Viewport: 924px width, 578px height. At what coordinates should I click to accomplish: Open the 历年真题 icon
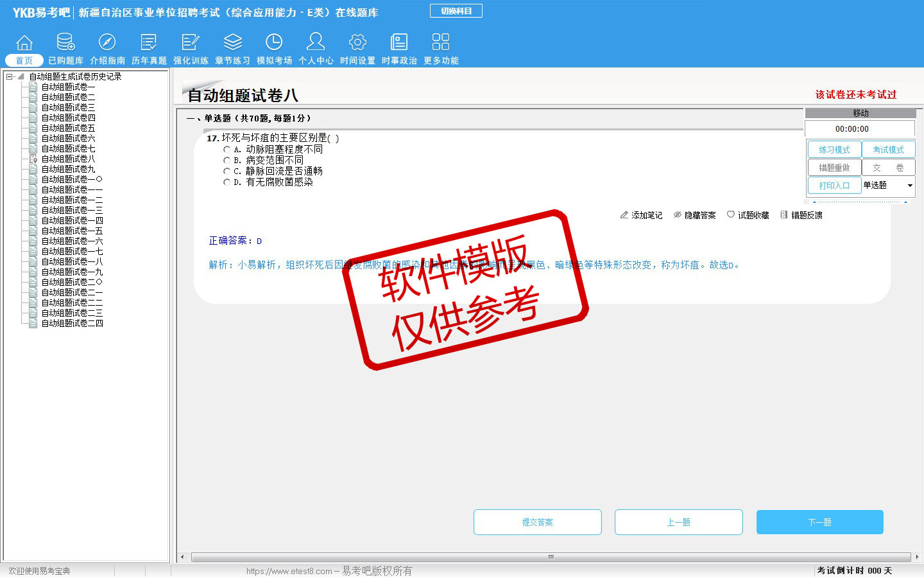[149, 43]
